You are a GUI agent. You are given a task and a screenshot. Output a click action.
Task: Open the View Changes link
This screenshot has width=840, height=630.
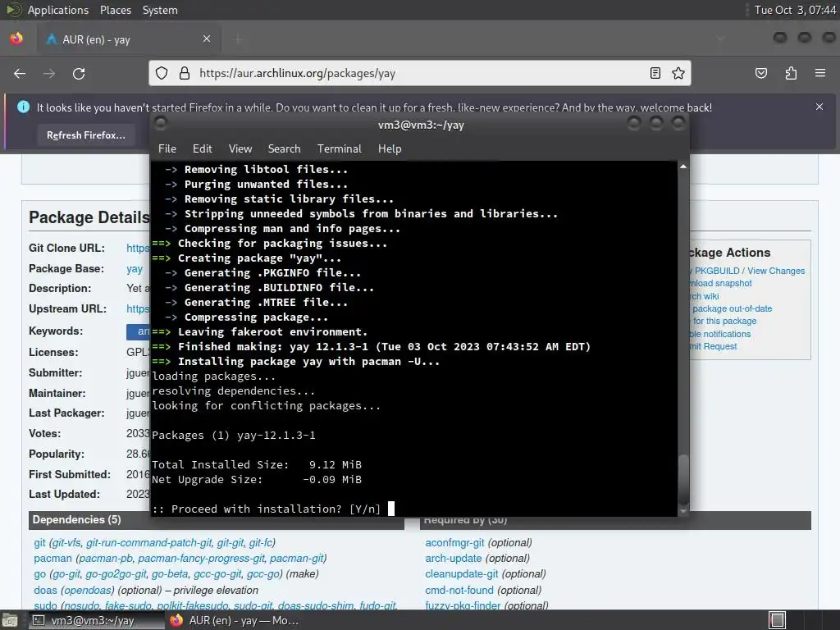click(776, 271)
